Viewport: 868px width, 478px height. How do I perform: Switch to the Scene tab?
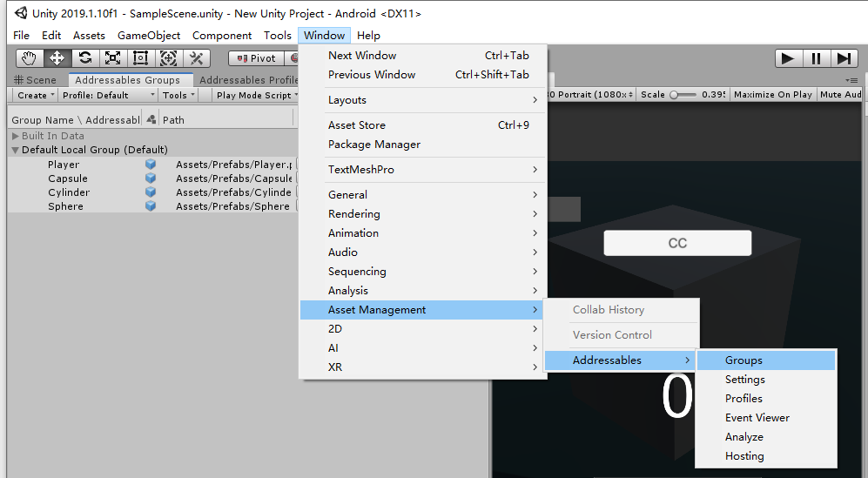[x=36, y=80]
